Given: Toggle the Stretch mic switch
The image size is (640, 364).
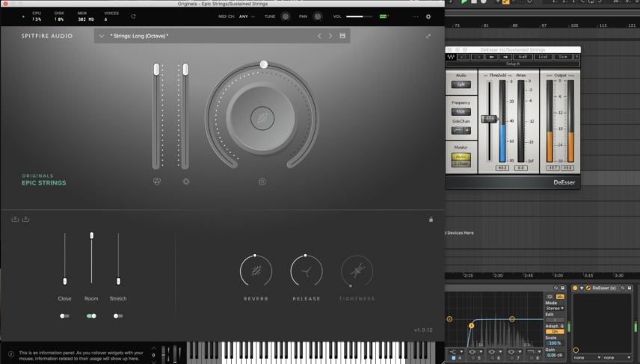Looking at the screenshot, I should 118,316.
